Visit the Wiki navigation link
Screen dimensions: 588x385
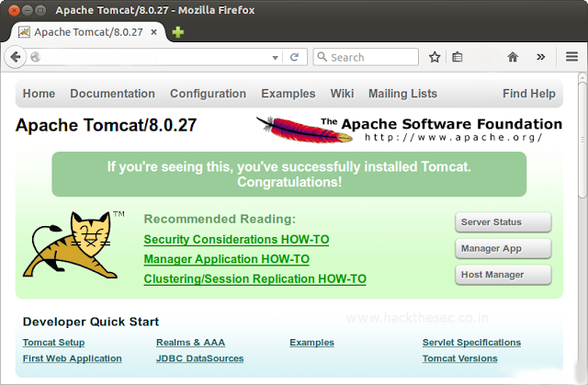click(x=342, y=94)
